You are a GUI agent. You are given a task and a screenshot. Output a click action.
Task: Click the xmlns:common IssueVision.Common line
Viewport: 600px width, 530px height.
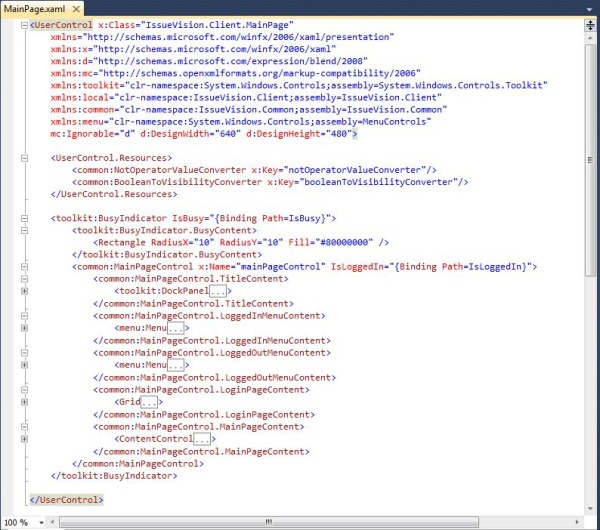[249, 110]
